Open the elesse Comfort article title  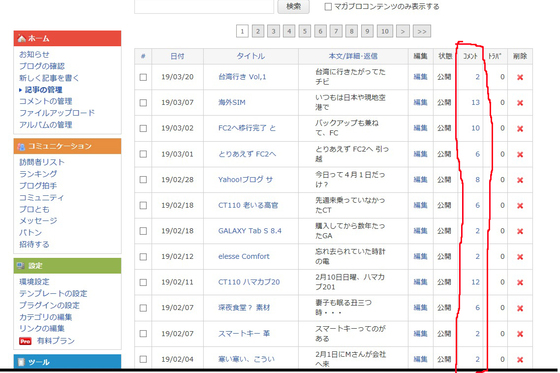pos(244,257)
